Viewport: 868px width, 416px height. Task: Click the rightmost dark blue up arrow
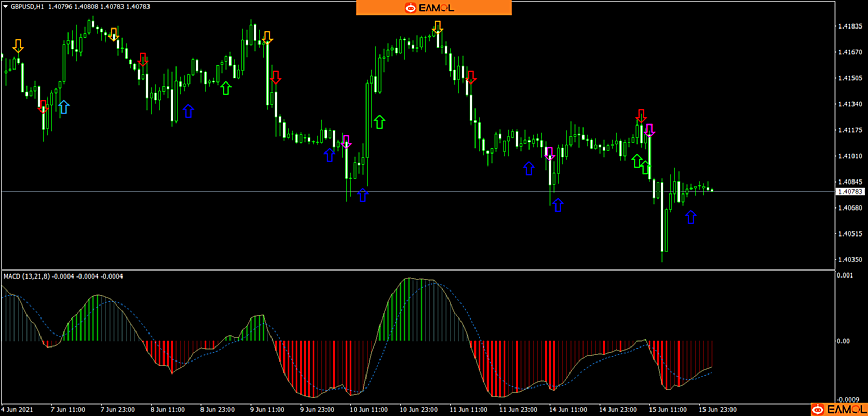tap(690, 217)
